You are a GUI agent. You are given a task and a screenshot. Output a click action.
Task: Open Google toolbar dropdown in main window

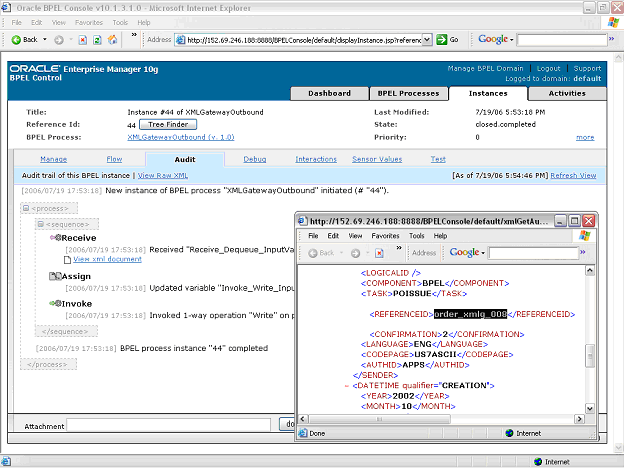511,40
